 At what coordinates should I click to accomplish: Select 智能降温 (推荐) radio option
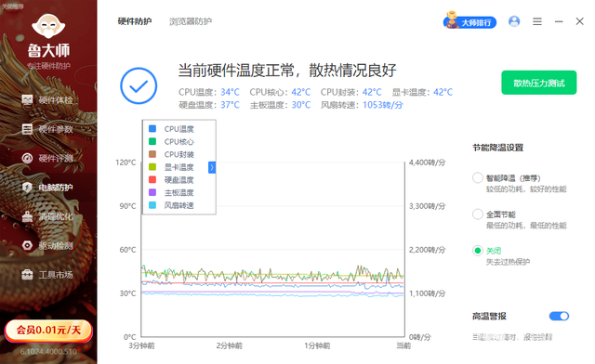click(477, 178)
